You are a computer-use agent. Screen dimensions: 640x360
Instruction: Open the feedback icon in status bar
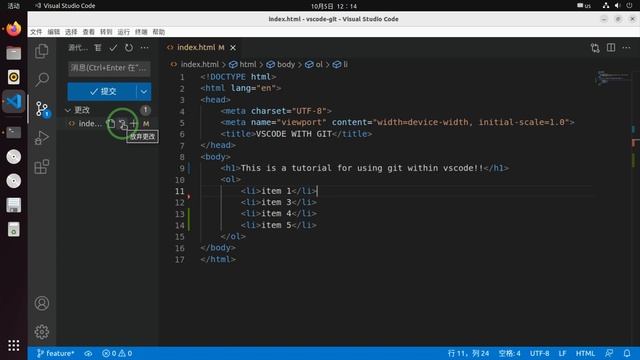point(609,353)
